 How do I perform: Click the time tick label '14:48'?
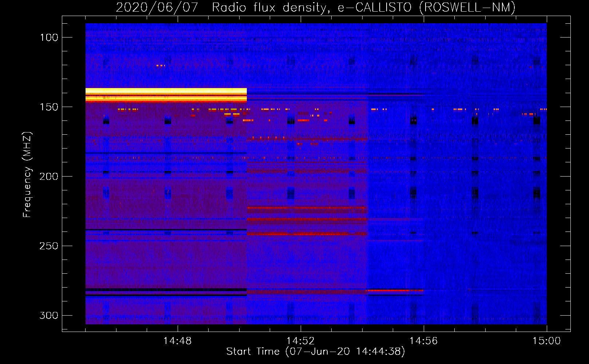177,341
